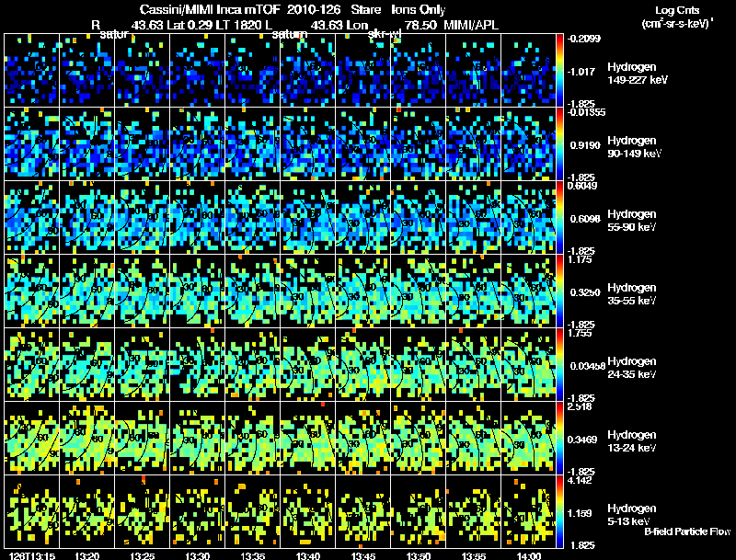Select the 55-90 keV image panel at 13:45
The image size is (736, 560).
(x=363, y=218)
